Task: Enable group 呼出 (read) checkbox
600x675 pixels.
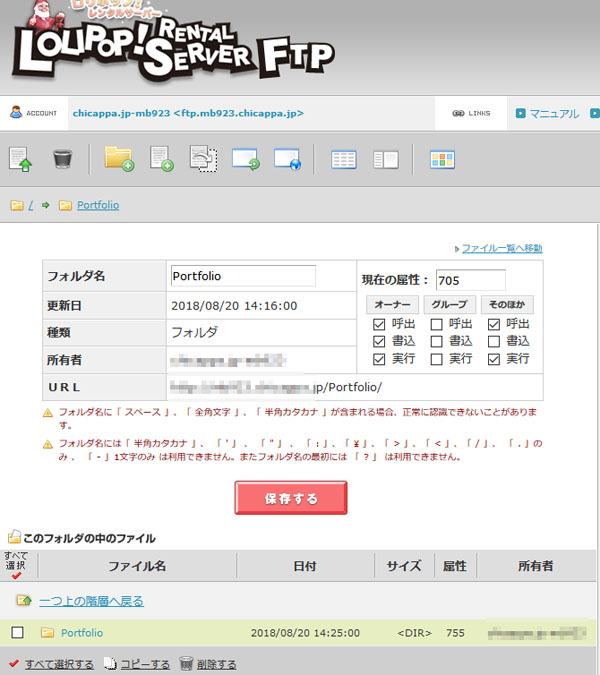Action: [x=436, y=324]
